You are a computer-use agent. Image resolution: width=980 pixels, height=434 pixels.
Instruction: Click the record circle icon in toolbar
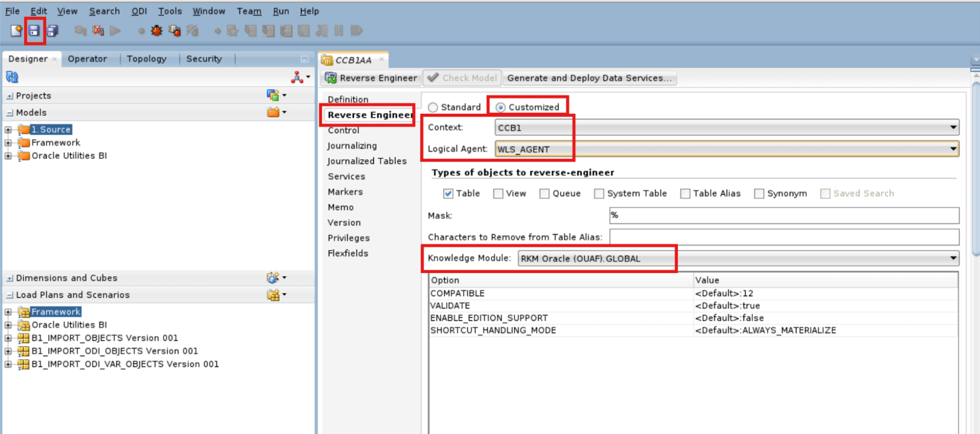tap(141, 31)
